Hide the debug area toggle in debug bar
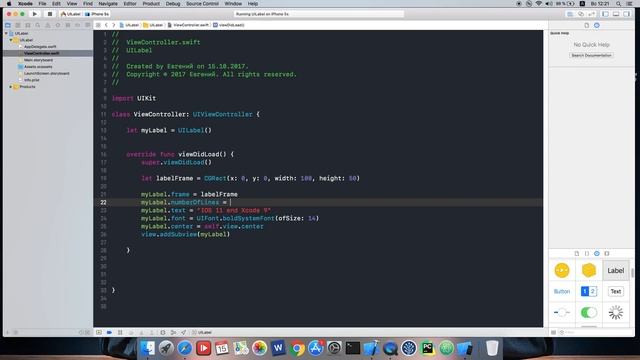The height and width of the screenshot is (360, 640). tap(99, 333)
